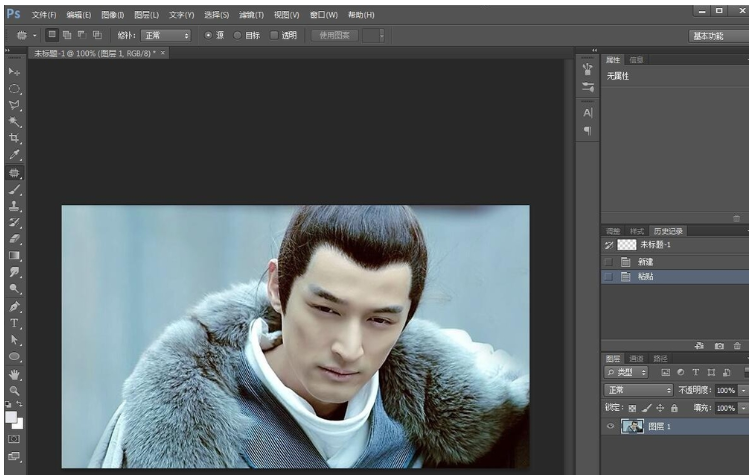Select the Crop tool
Screen dimensions: 751x475
[14, 138]
